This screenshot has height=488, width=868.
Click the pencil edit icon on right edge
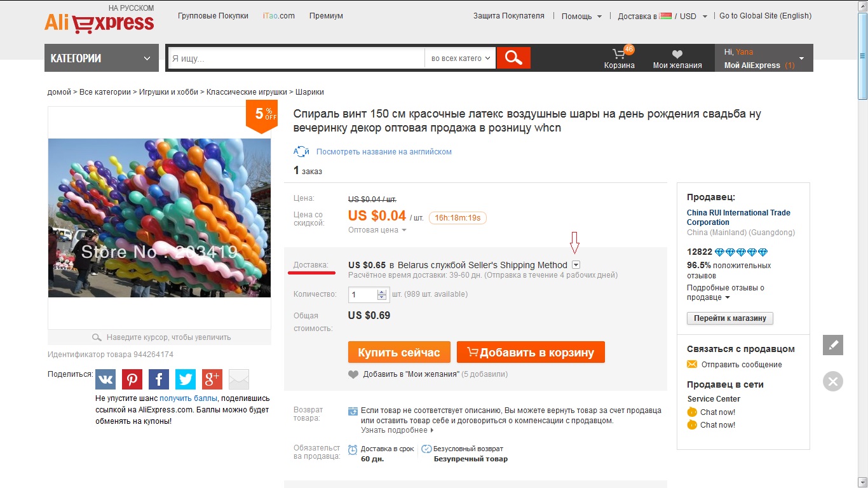click(833, 345)
